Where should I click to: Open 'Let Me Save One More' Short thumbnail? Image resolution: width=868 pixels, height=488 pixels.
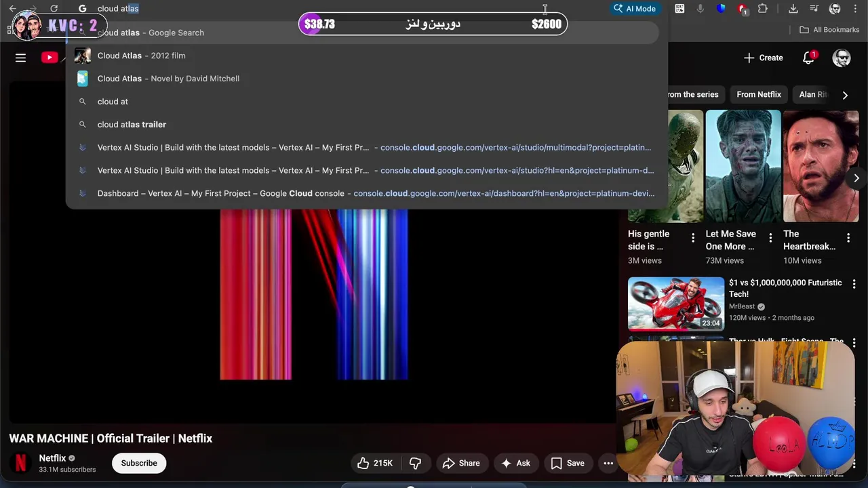[x=743, y=166]
